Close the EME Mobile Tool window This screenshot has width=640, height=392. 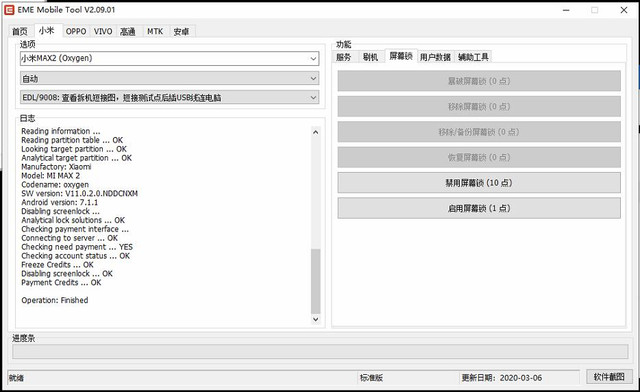(624, 10)
